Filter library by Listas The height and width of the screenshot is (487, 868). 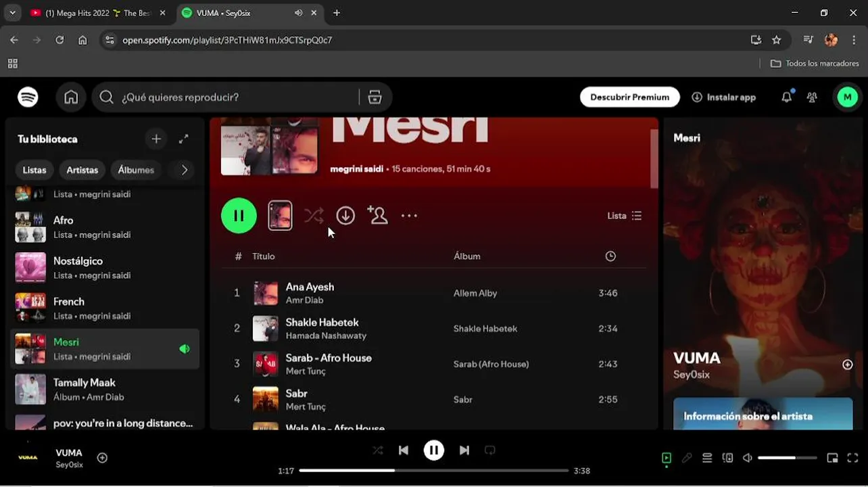[x=34, y=170]
